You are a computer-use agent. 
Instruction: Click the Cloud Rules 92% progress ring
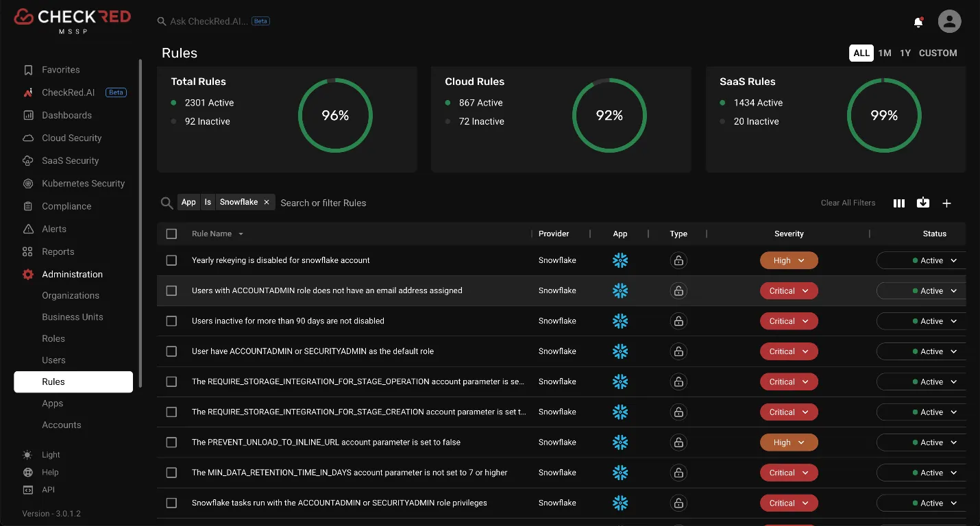609,116
